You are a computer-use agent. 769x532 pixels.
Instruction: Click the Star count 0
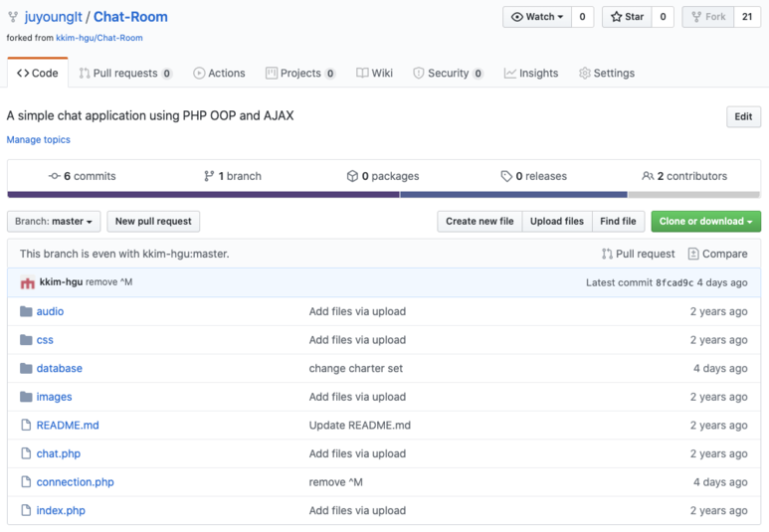(x=663, y=17)
